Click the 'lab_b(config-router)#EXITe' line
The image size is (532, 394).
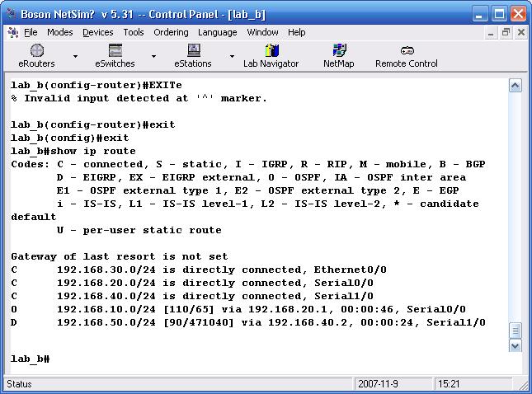(97, 85)
